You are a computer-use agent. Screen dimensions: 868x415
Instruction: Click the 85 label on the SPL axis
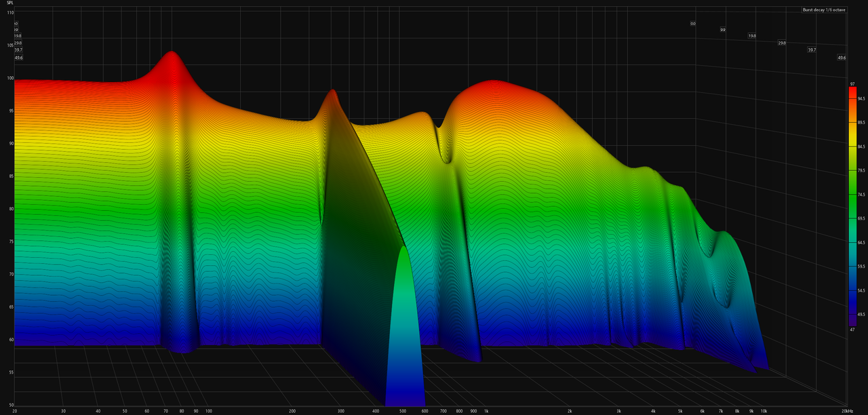(11, 176)
